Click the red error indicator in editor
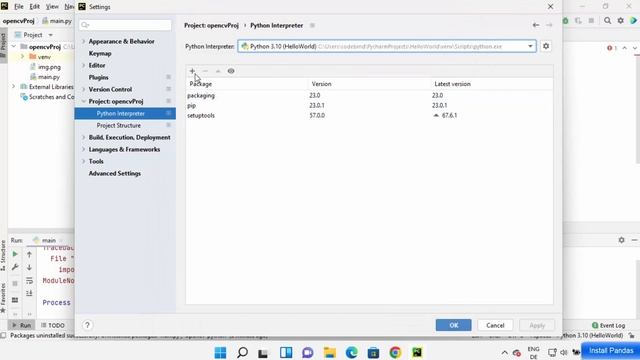640x360 pixels. point(611,48)
